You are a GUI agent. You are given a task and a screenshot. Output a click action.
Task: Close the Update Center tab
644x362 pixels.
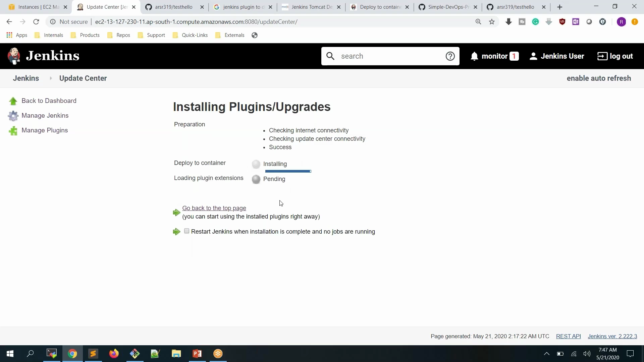point(133,7)
